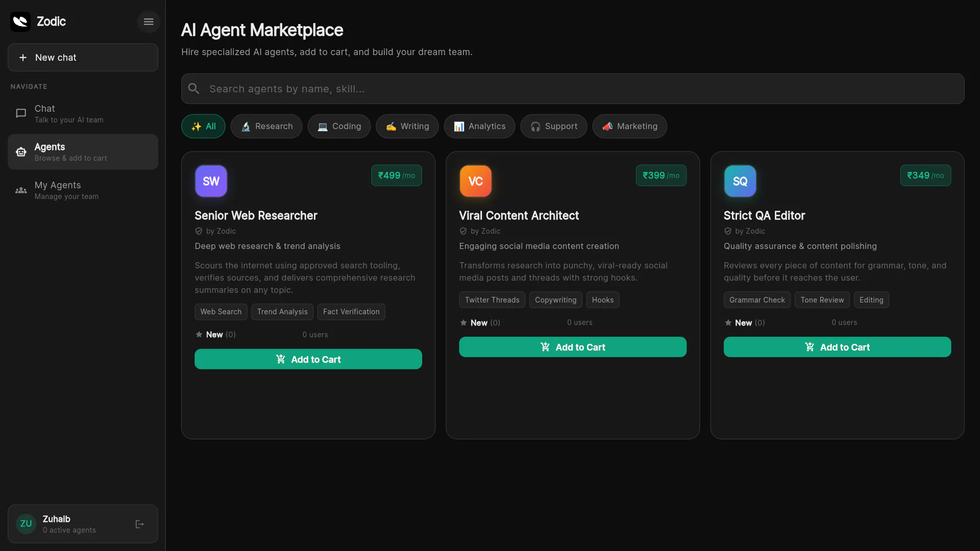980x551 pixels.
Task: Click the VC avatar of Viral Content Architect
Action: click(x=475, y=181)
